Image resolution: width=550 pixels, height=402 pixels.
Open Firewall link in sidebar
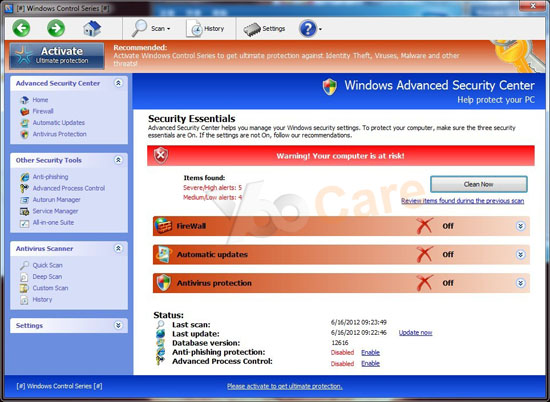(43, 111)
